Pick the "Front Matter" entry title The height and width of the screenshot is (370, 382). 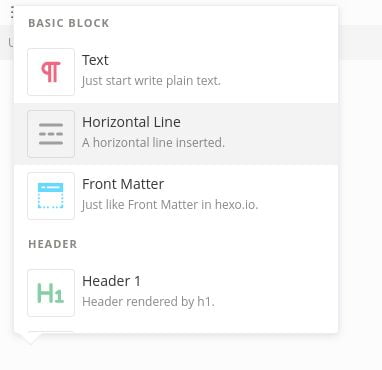[x=123, y=184]
